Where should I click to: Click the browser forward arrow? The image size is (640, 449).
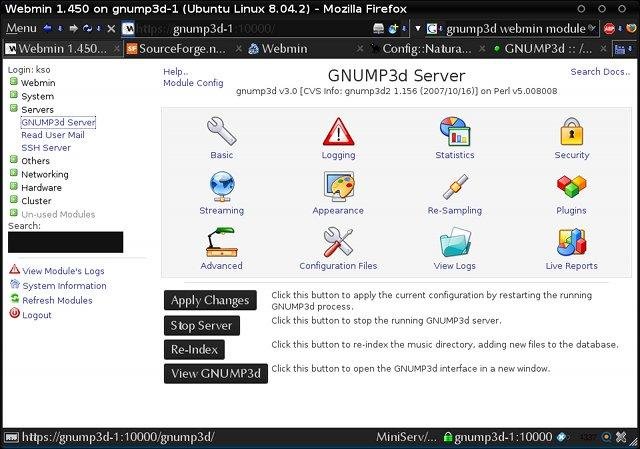tap(73, 28)
